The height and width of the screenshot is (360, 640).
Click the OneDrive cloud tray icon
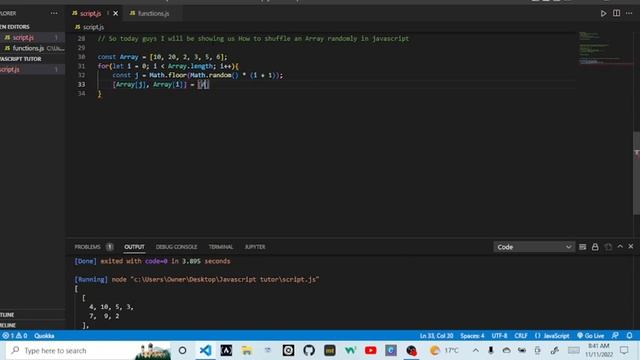point(507,351)
